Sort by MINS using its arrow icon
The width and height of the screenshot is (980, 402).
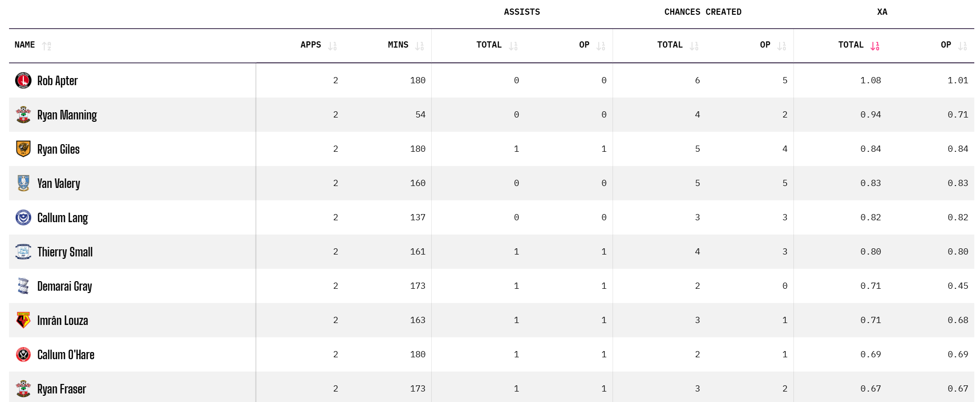pos(419,46)
